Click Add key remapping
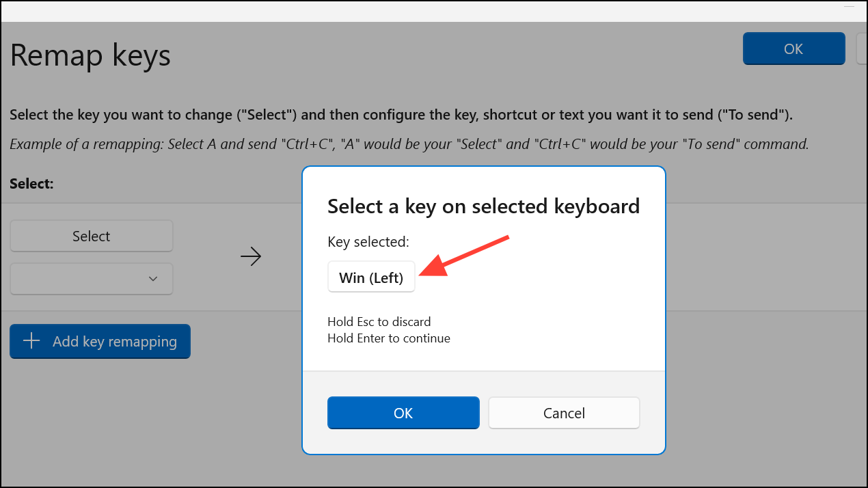The image size is (868, 488). pyautogui.click(x=100, y=341)
